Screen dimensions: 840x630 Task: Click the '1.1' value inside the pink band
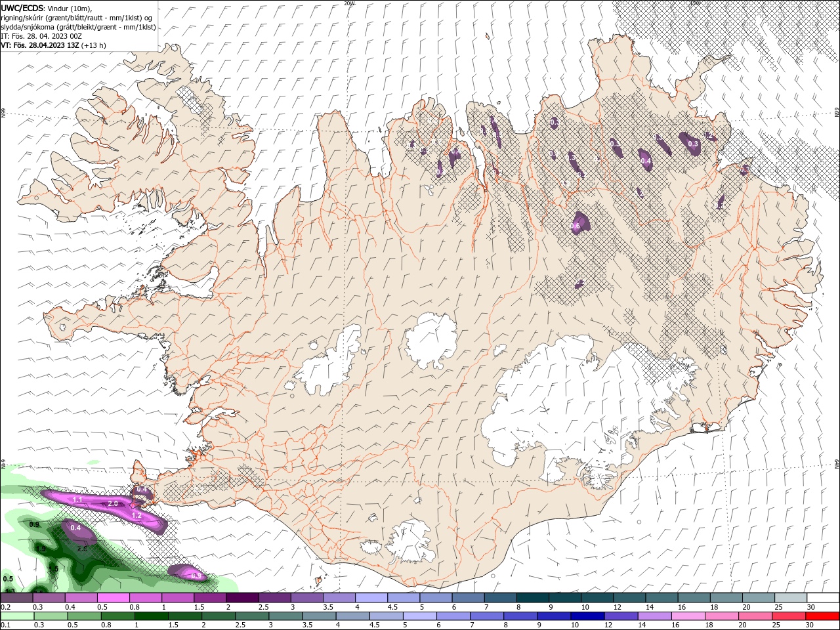pos(77,500)
